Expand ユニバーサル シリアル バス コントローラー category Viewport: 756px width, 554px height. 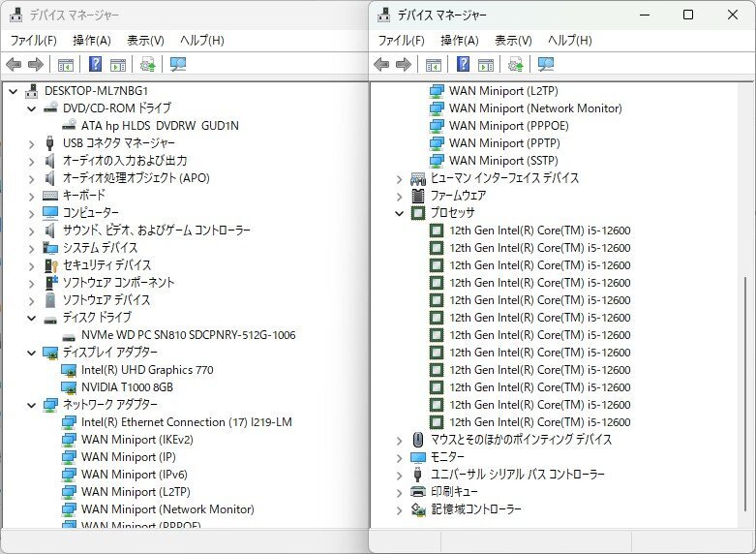(400, 475)
